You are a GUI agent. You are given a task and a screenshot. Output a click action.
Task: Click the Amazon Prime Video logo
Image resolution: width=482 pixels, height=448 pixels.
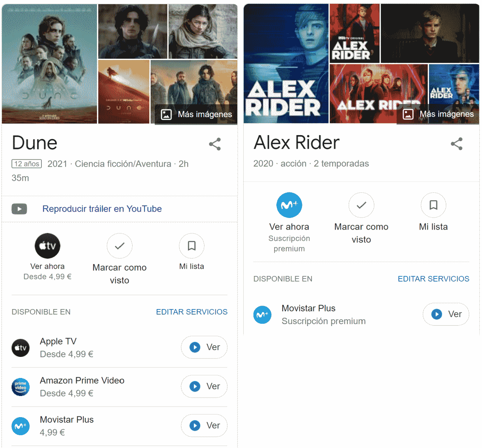(21, 387)
